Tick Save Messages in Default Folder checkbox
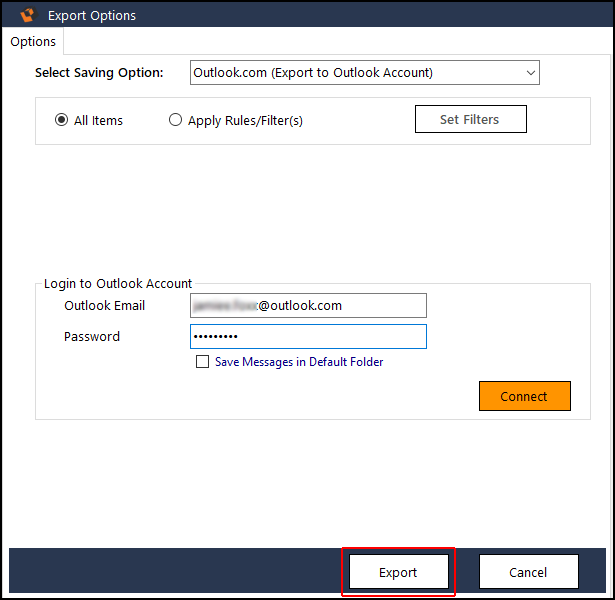 click(x=202, y=362)
